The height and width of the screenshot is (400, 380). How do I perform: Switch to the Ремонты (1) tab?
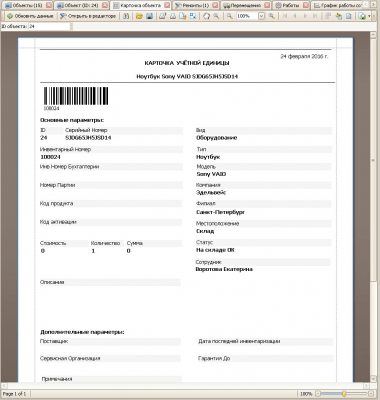tap(192, 5)
